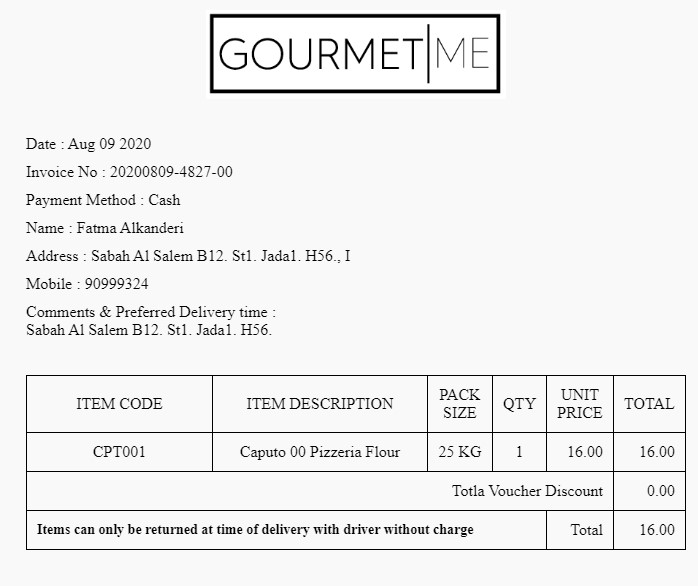Click the UNIT PRICE column header
This screenshot has height=586, width=698.
click(580, 404)
